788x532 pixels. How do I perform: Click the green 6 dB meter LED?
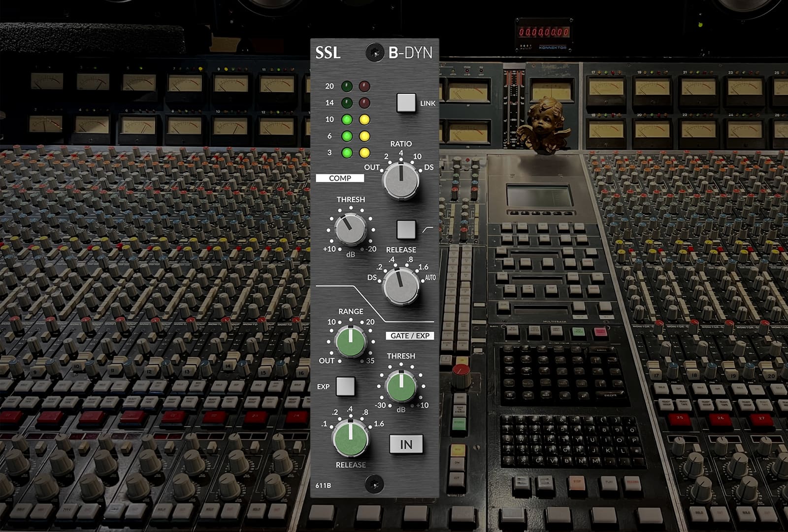click(347, 136)
